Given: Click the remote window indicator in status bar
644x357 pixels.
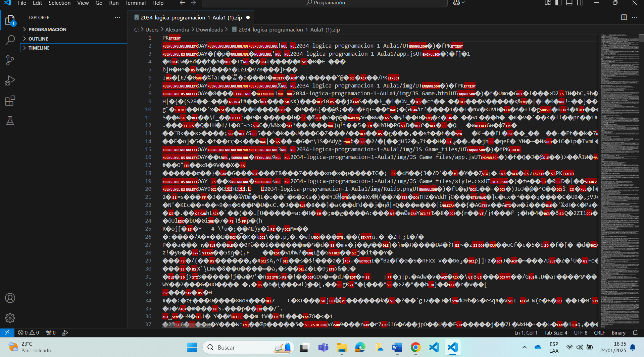Looking at the screenshot, I should [x=7, y=333].
